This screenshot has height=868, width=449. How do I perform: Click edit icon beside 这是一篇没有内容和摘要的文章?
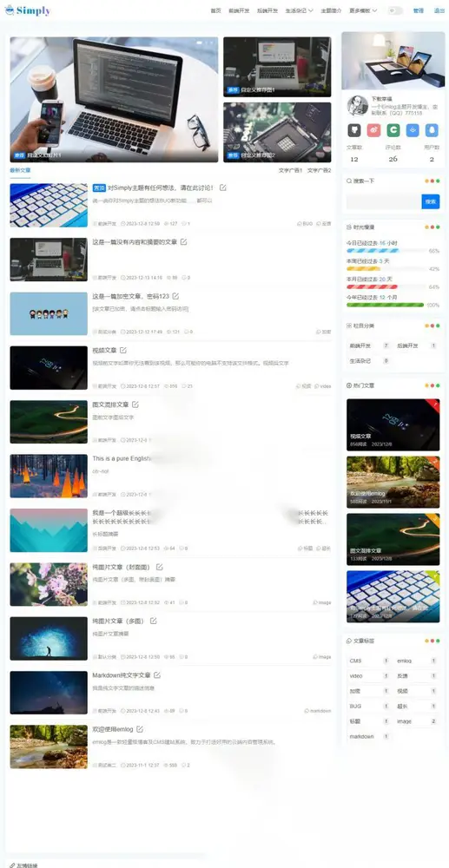click(x=183, y=242)
